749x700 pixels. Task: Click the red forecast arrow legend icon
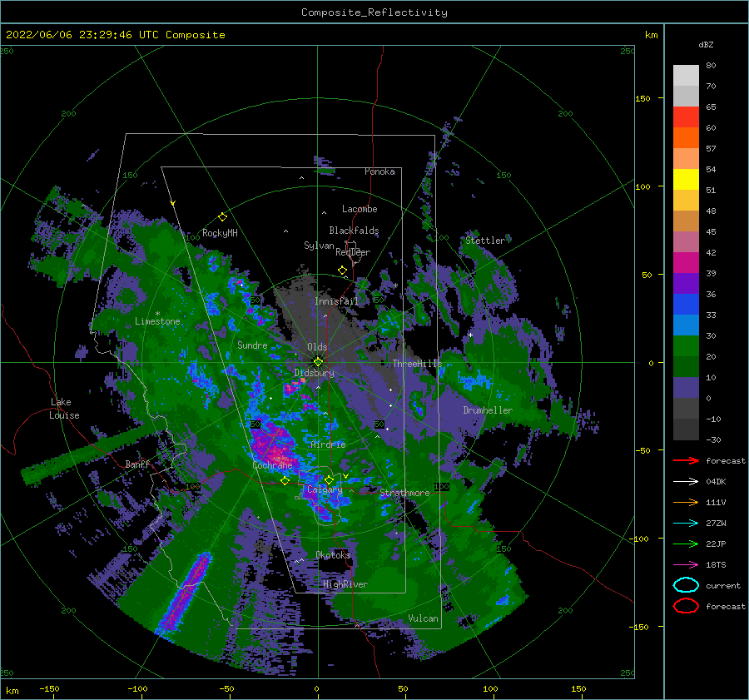tap(686, 460)
